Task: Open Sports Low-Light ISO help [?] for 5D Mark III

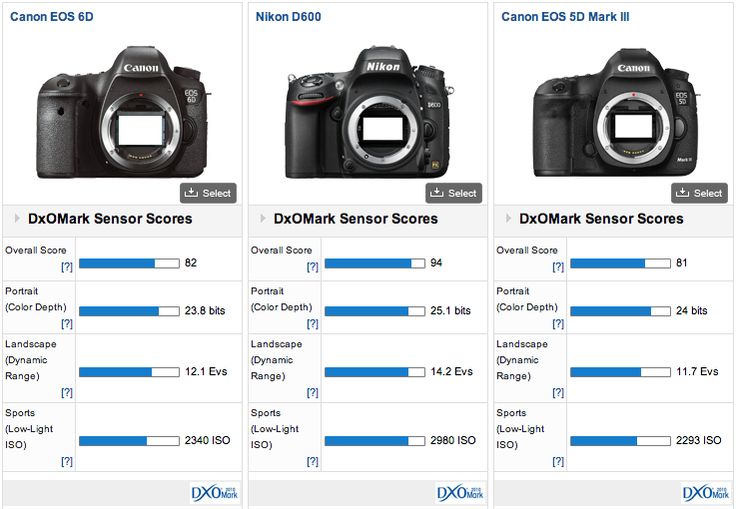Action: click(x=558, y=461)
